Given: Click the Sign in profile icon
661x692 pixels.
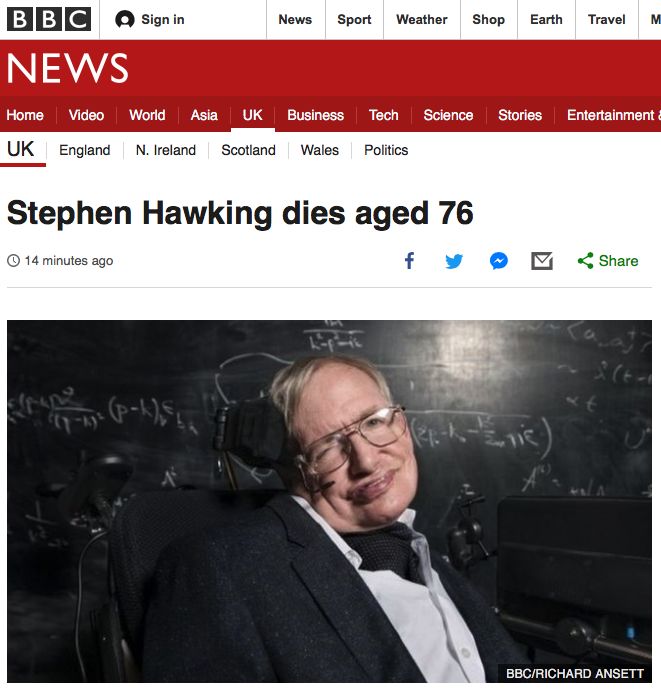Looking at the screenshot, I should [124, 19].
